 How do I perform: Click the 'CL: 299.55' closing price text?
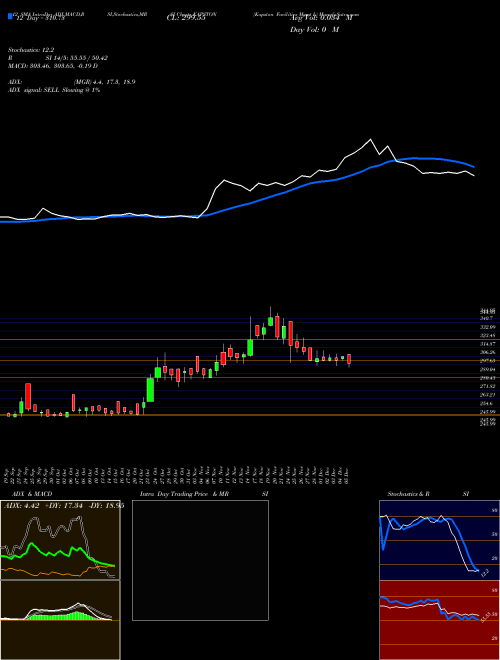pos(186,19)
